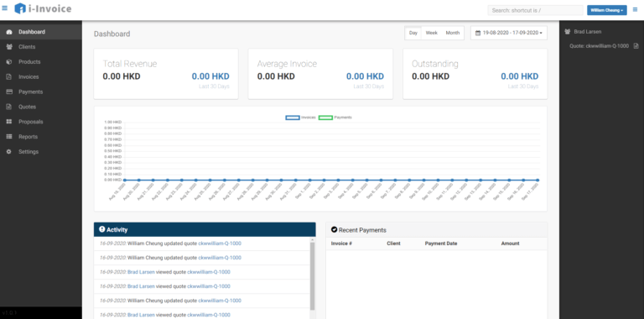This screenshot has width=644, height=319.
Task: Click the Invoices file icon in sidebar
Action: [x=9, y=77]
